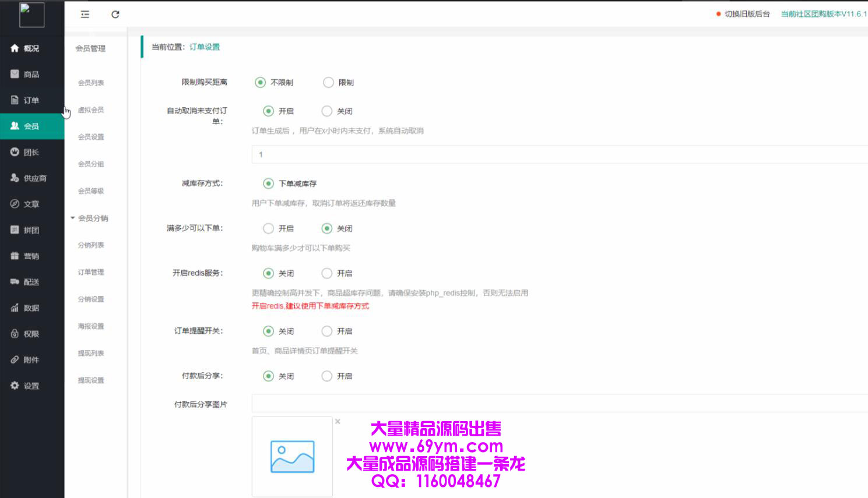Click the 设置 gear icon
Image resolution: width=868 pixels, height=498 pixels.
15,386
